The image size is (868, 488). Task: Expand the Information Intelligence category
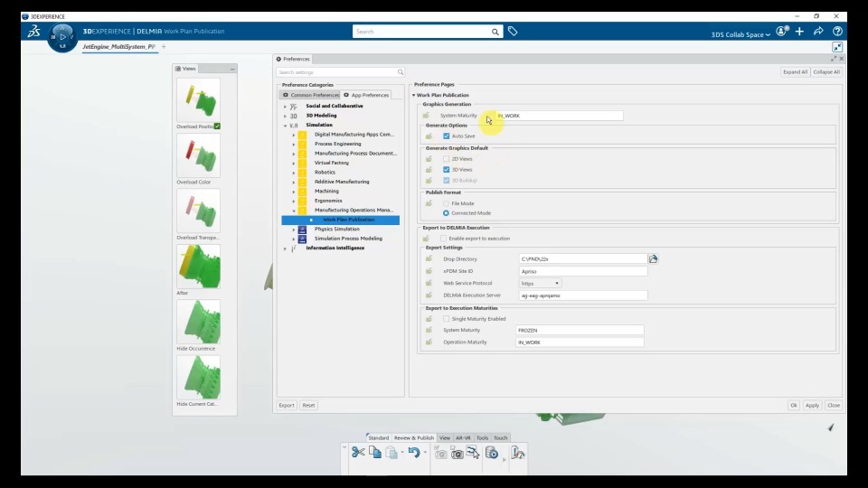285,249
